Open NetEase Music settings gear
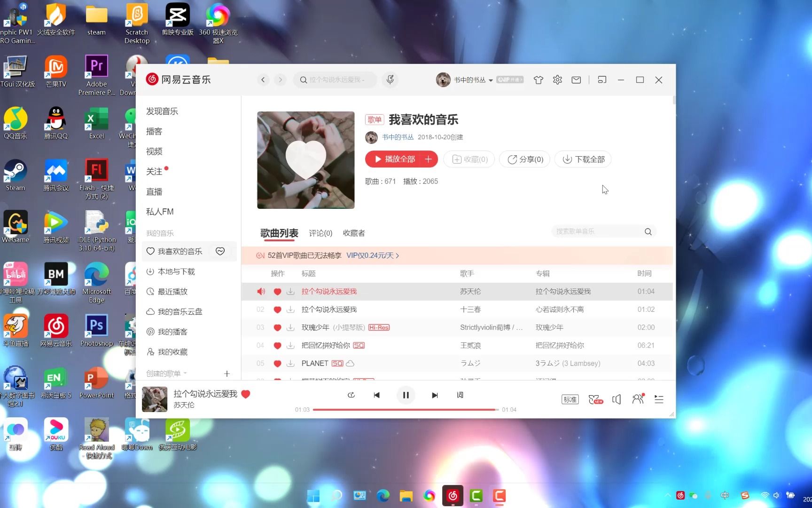Image resolution: width=812 pixels, height=508 pixels. 557,80
